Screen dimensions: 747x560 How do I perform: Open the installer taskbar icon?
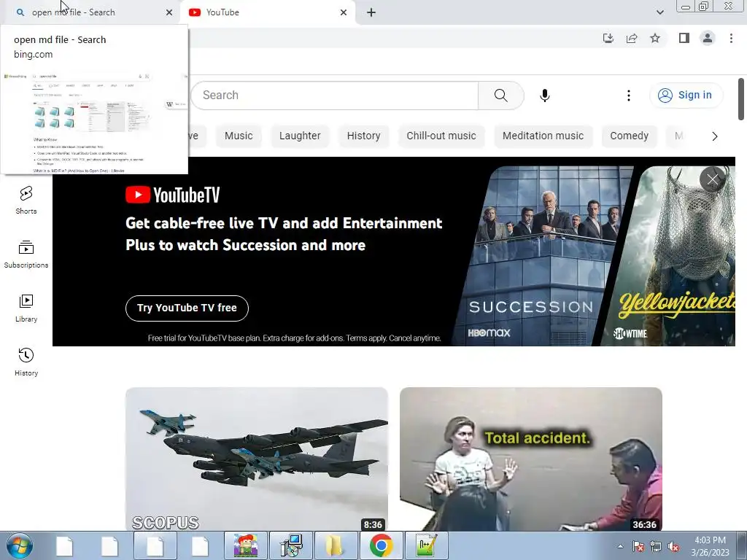click(290, 545)
